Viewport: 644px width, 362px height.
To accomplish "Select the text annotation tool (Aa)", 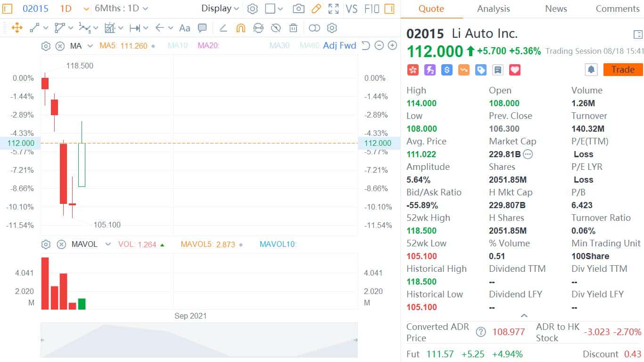I will tap(184, 28).
